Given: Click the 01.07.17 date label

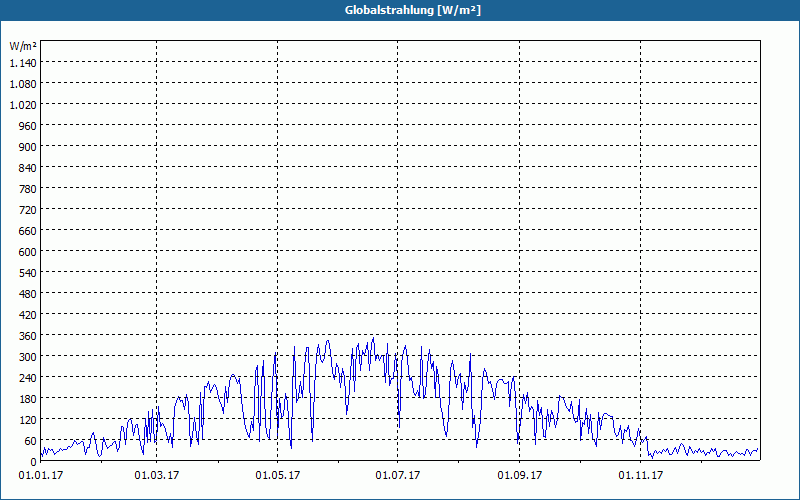Looking at the screenshot, I should (x=398, y=476).
